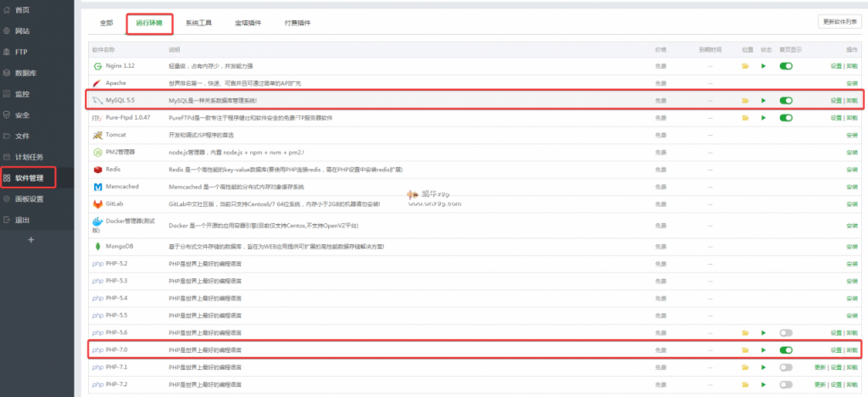Click the 更新软件列表 button
Viewport: 868px width, 397px height.
[x=839, y=21]
